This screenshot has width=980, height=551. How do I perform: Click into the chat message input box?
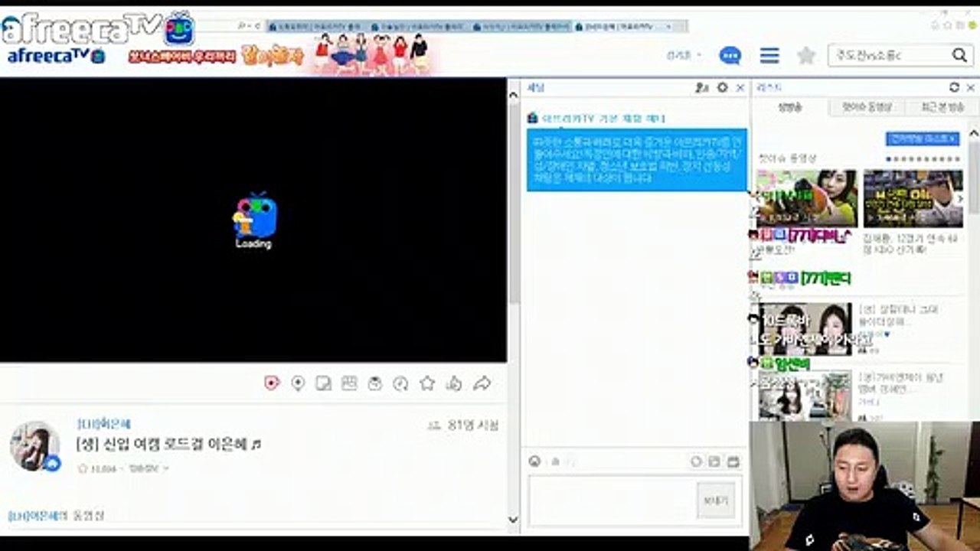(612, 500)
